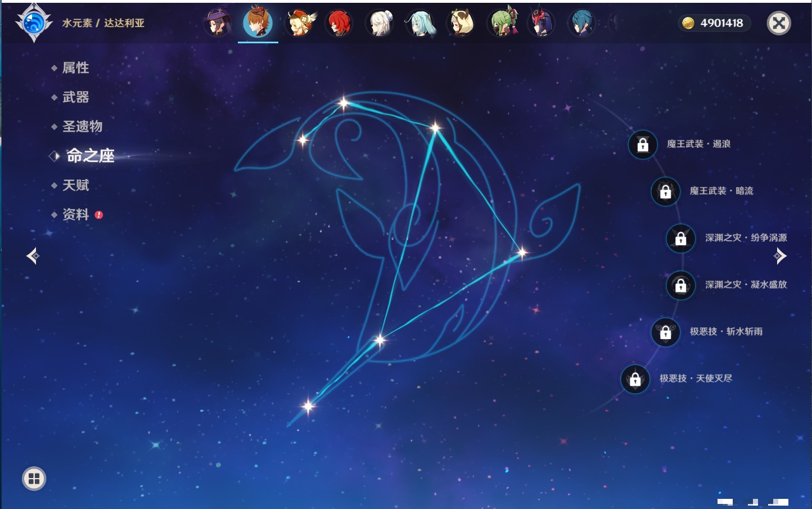Open the 资料 profile tab
Screen dimensions: 812x509
(x=75, y=214)
